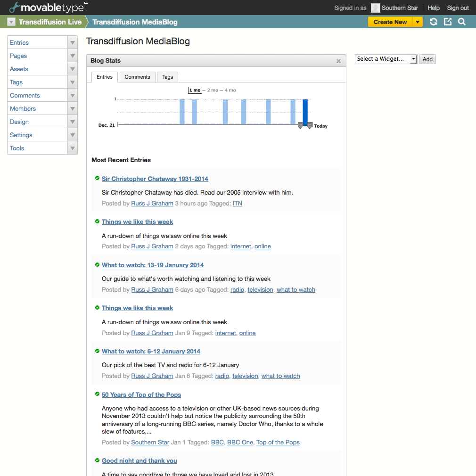Expand the Settings menu arrow
Image resolution: width=476 pixels, height=476 pixels.
point(73,135)
